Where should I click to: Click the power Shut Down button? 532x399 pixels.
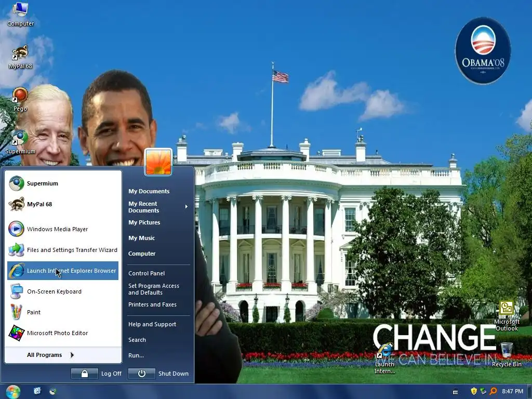[141, 374]
